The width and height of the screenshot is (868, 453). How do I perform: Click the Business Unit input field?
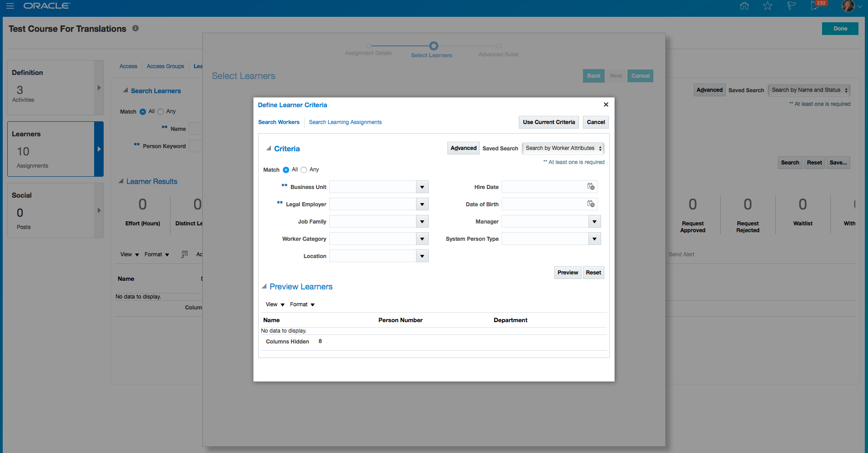373,187
